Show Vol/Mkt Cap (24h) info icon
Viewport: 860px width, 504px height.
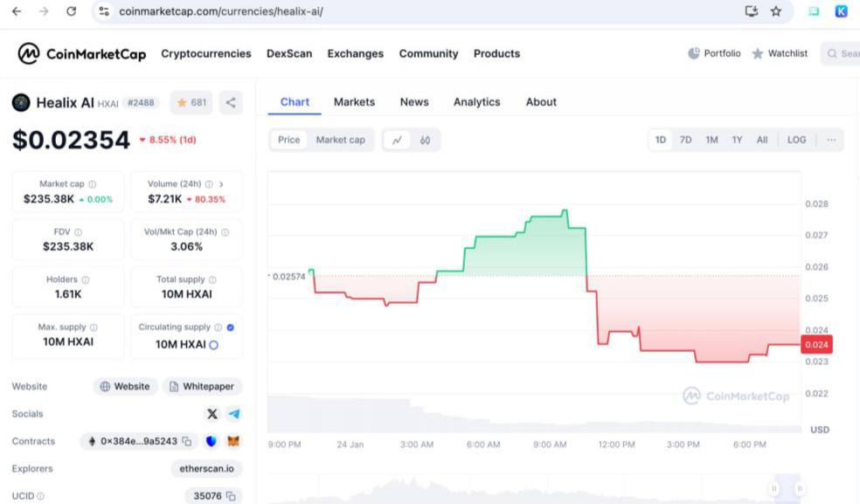click(x=225, y=232)
